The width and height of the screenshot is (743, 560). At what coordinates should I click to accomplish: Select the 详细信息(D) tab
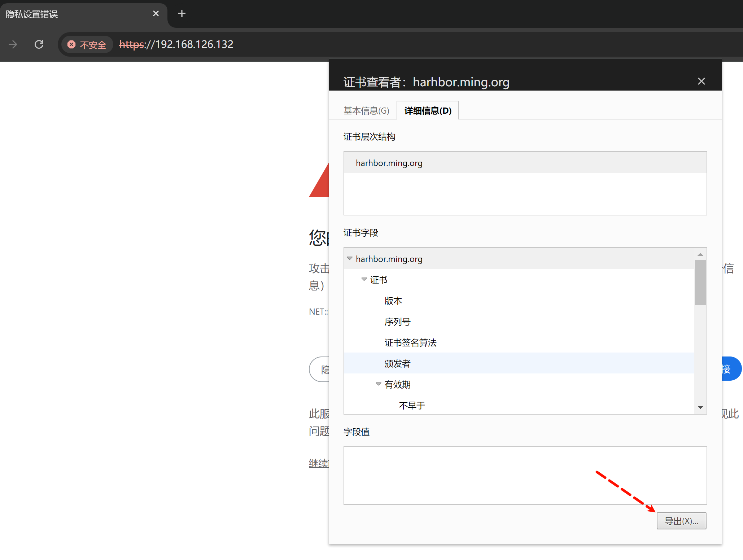pyautogui.click(x=428, y=111)
